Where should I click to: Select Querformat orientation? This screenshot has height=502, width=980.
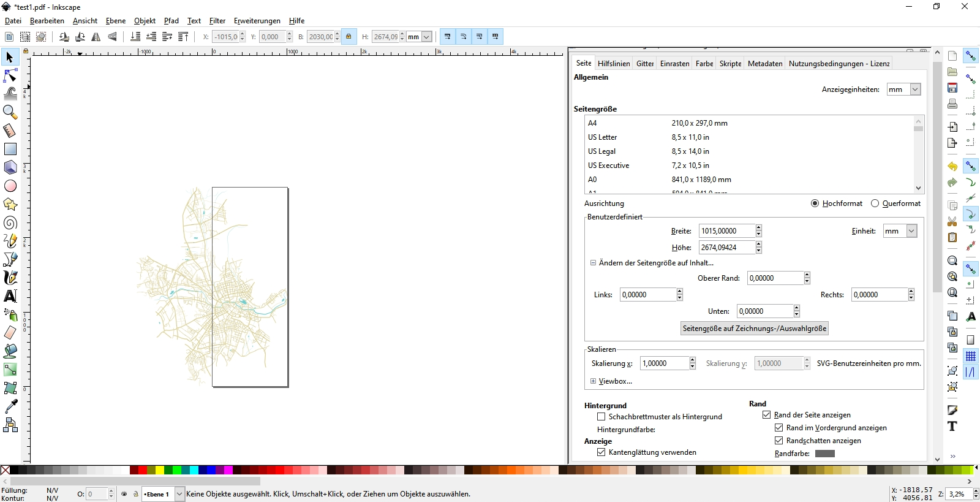tap(875, 203)
